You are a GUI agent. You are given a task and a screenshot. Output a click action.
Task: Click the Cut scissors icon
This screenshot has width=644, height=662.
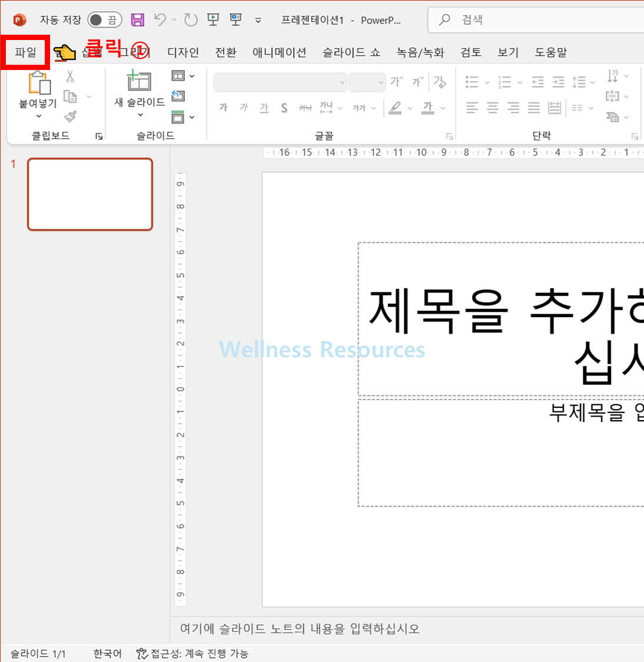pos(70,76)
